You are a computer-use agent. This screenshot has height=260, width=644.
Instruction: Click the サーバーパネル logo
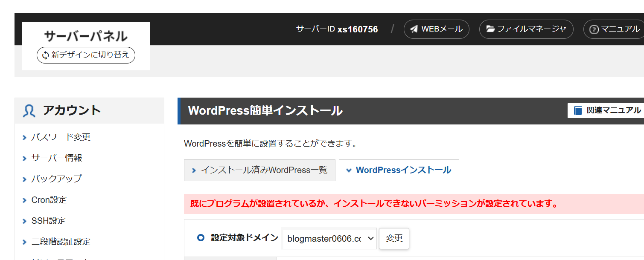coord(86,36)
